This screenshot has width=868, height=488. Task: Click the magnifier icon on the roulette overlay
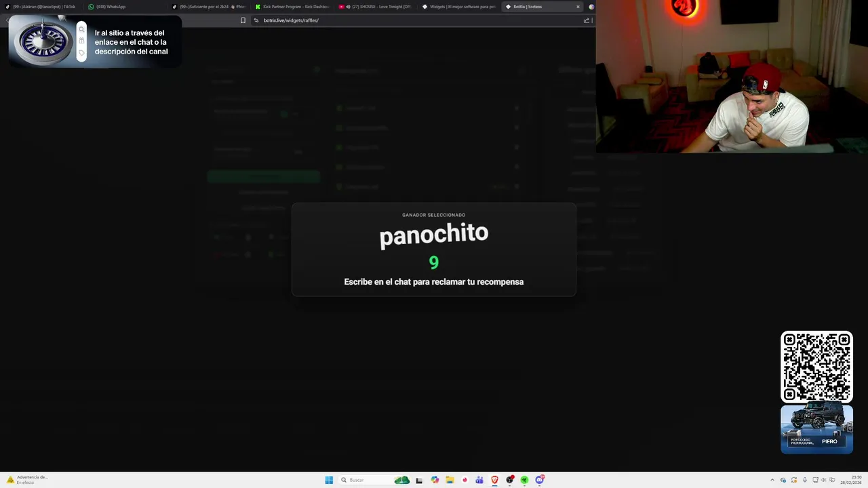pos(81,30)
